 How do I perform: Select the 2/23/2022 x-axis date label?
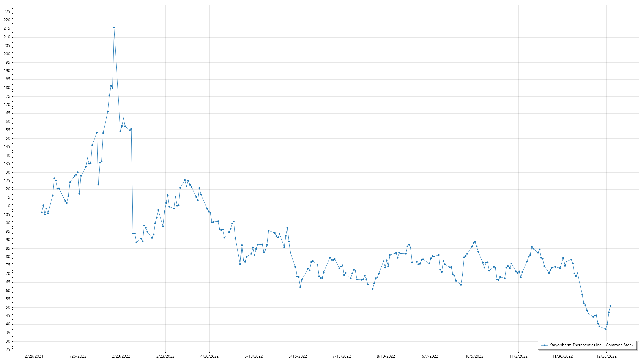pos(121,356)
